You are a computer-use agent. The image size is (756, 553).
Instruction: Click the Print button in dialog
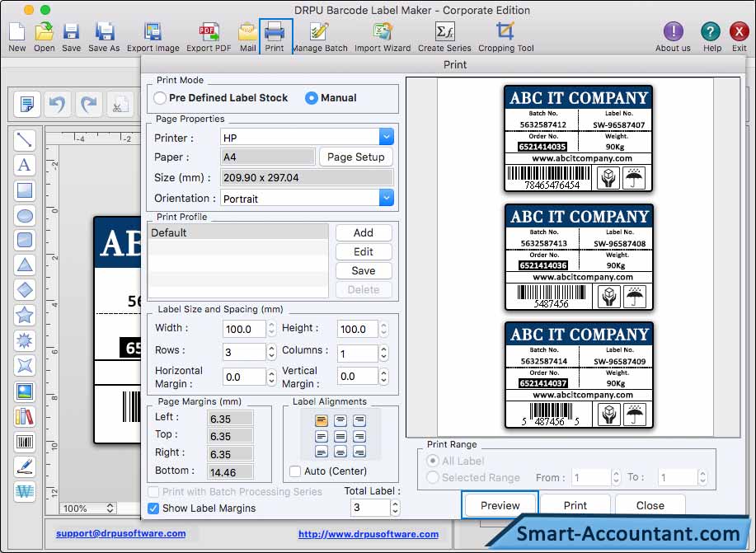(x=575, y=505)
